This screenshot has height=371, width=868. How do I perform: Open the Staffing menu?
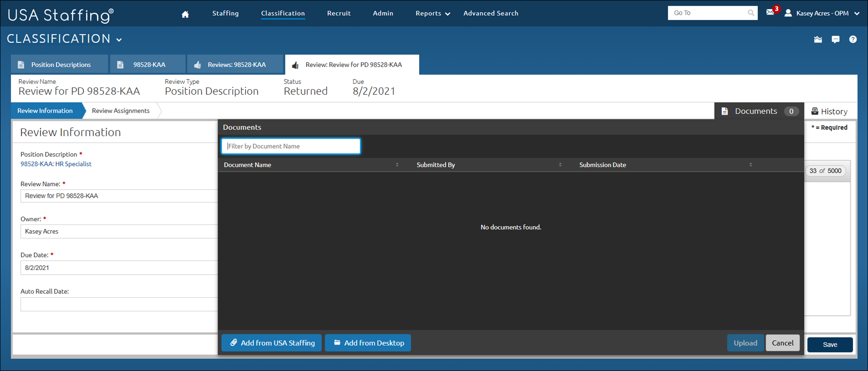[226, 13]
